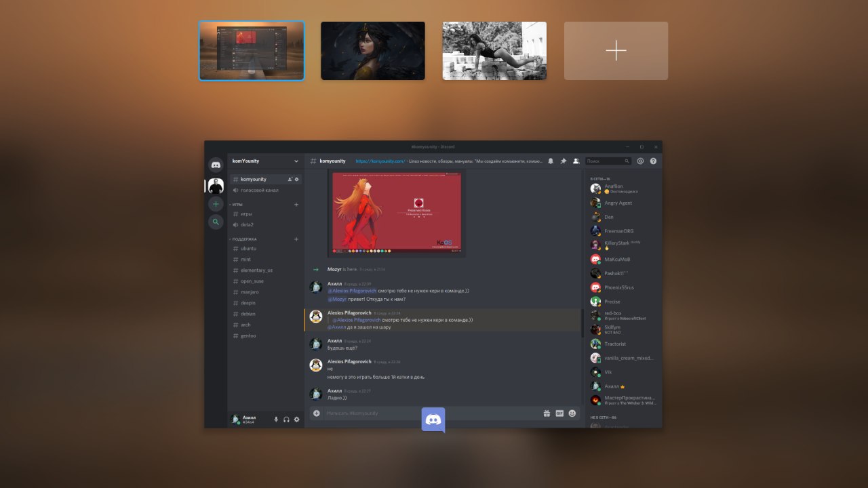
Task: Select the komyounity text channel
Action: pyautogui.click(x=265, y=179)
